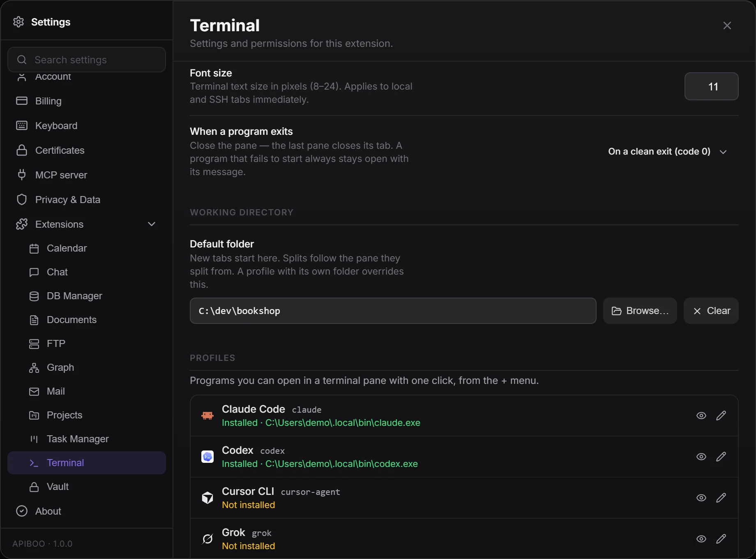Click the 'Not installed' status under Grok
This screenshot has width=756, height=559.
(249, 546)
